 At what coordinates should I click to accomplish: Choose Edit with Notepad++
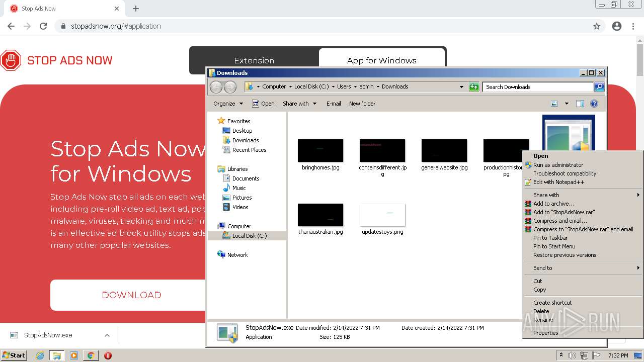point(583,182)
